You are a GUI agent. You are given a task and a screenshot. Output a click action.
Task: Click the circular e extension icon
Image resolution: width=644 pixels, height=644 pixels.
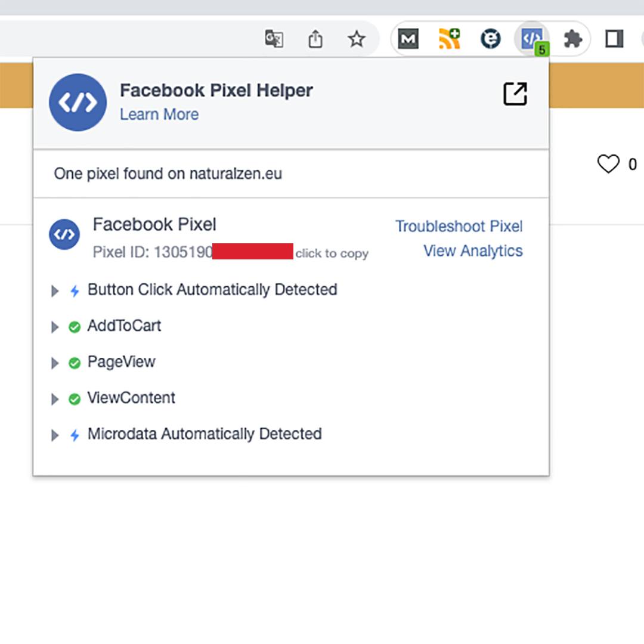[490, 39]
